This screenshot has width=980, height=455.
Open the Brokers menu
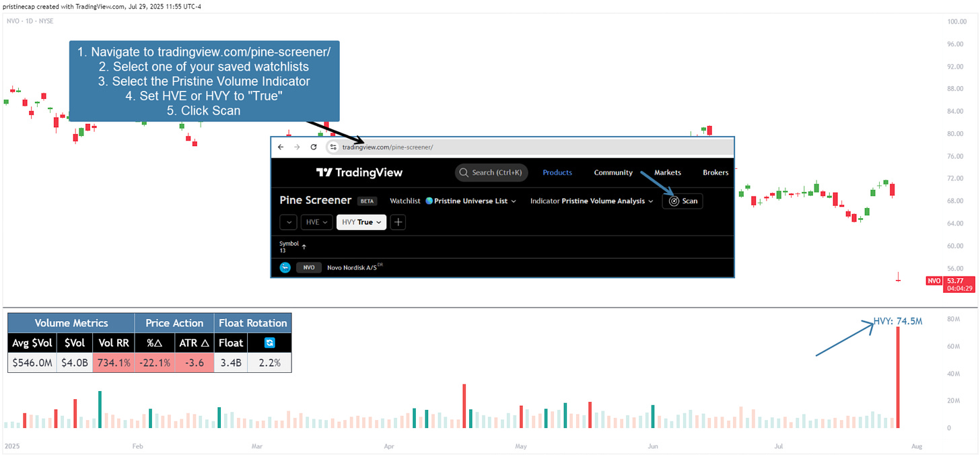pyautogui.click(x=715, y=172)
